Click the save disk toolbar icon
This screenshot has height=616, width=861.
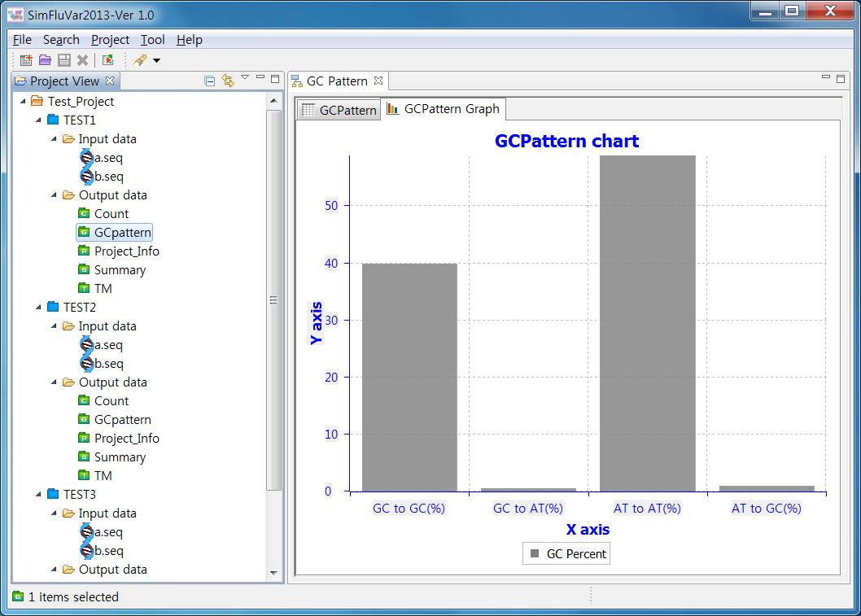[x=64, y=60]
